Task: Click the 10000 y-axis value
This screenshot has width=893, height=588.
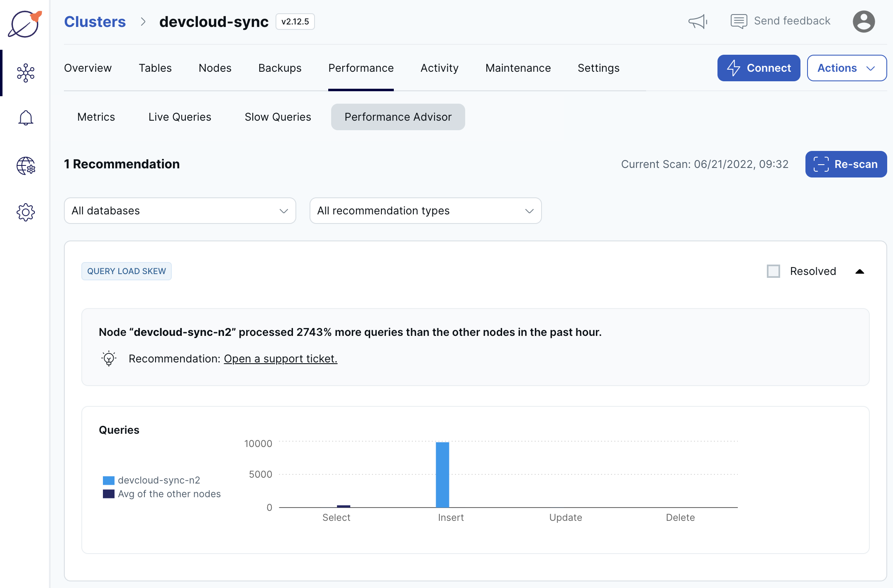Action: click(x=258, y=444)
